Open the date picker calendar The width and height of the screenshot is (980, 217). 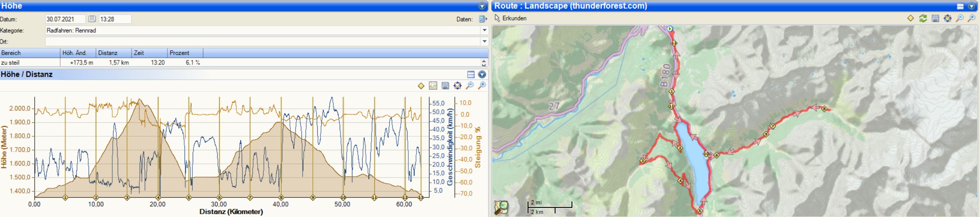point(92,19)
